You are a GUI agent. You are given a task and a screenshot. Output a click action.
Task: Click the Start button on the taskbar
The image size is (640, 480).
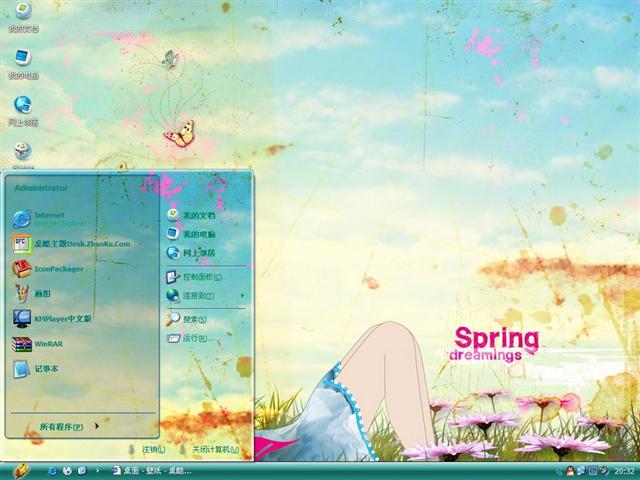tap(21, 471)
